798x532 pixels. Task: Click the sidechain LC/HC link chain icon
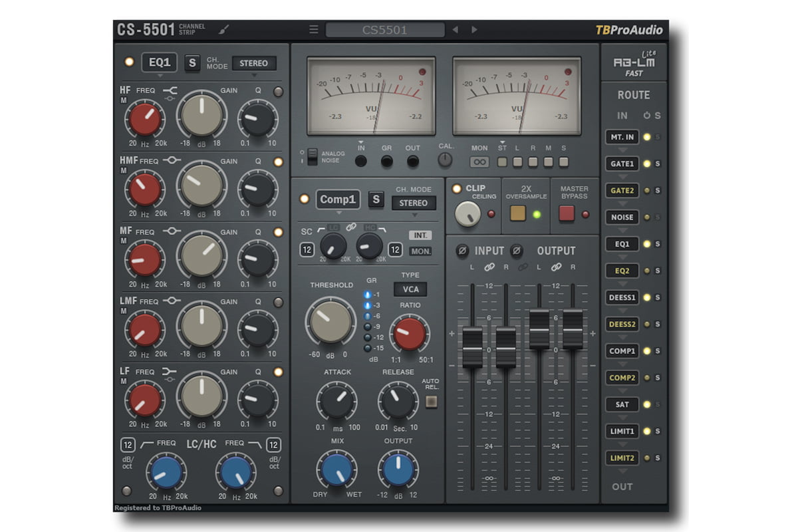351,228
